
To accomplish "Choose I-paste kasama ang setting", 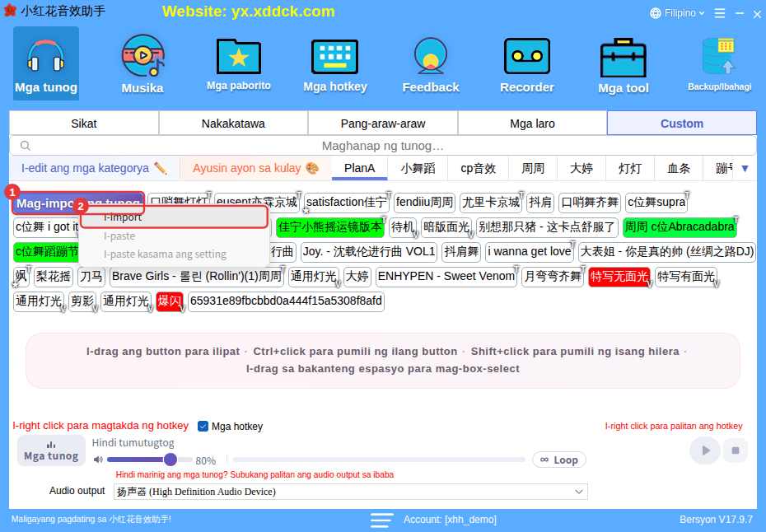I will (174, 254).
